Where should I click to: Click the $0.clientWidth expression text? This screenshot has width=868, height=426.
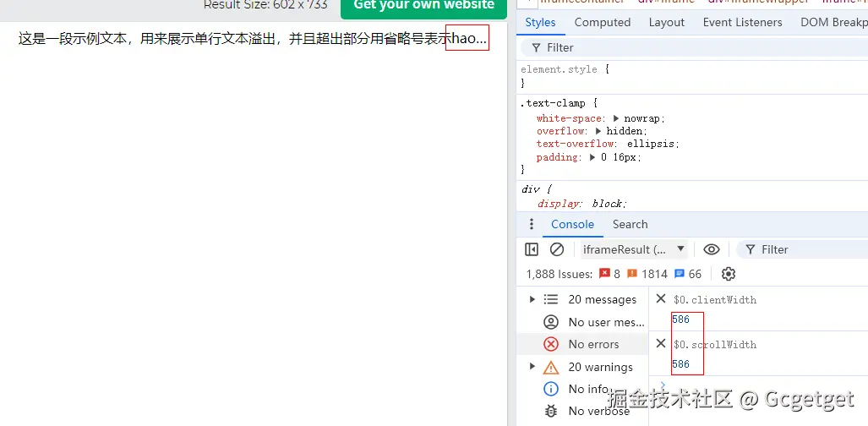click(715, 300)
